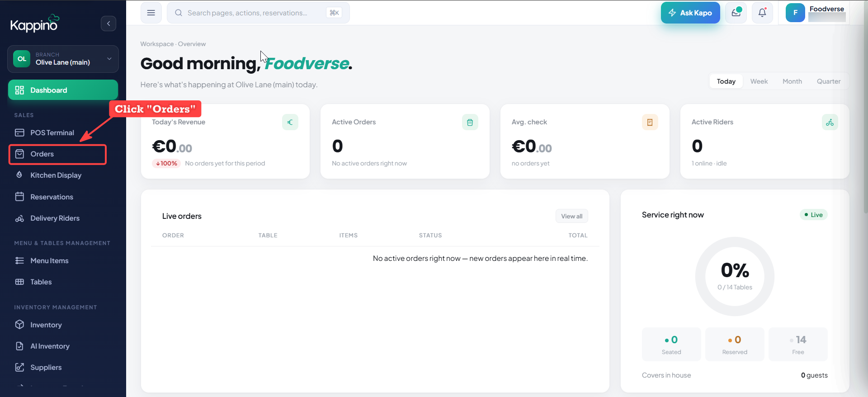
Task: Open Menu Items page
Action: point(63,260)
